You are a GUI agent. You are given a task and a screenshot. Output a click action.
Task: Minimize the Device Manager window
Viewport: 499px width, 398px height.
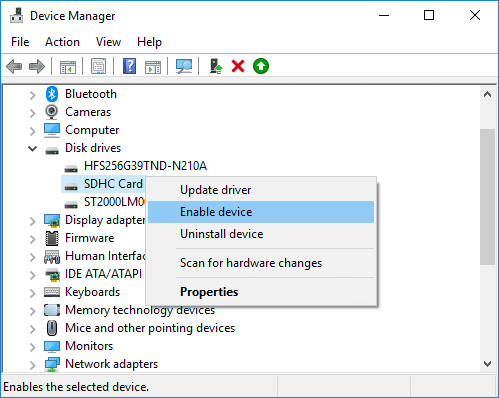[384, 15]
